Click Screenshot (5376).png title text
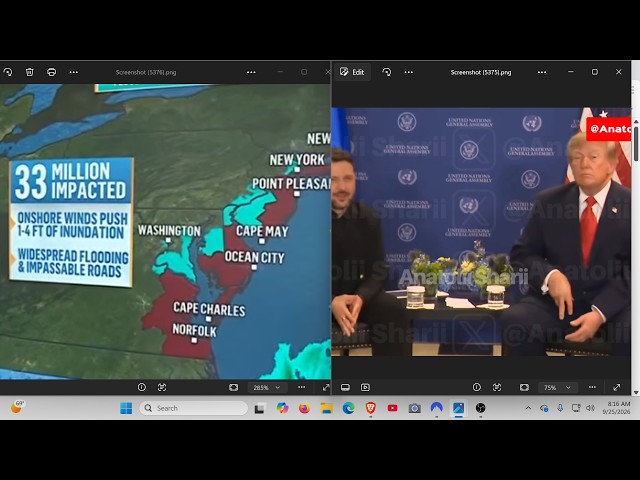 [146, 72]
